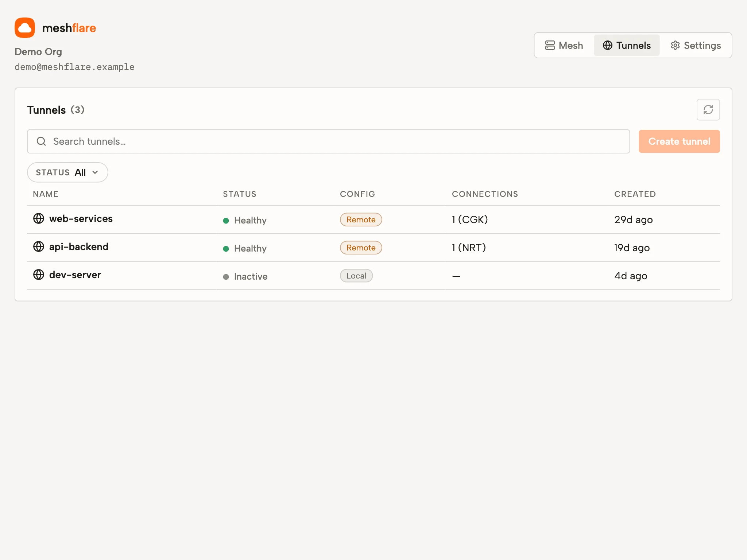
Task: Click the '19d ago' created cell
Action: pyautogui.click(x=632, y=248)
